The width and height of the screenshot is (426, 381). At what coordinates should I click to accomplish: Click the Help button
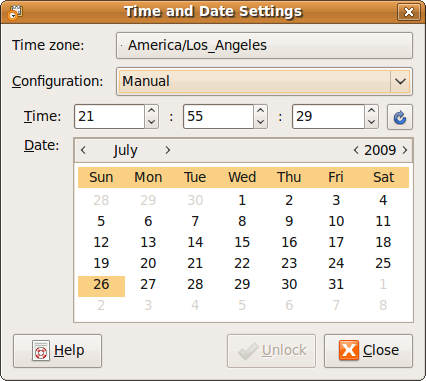click(57, 351)
